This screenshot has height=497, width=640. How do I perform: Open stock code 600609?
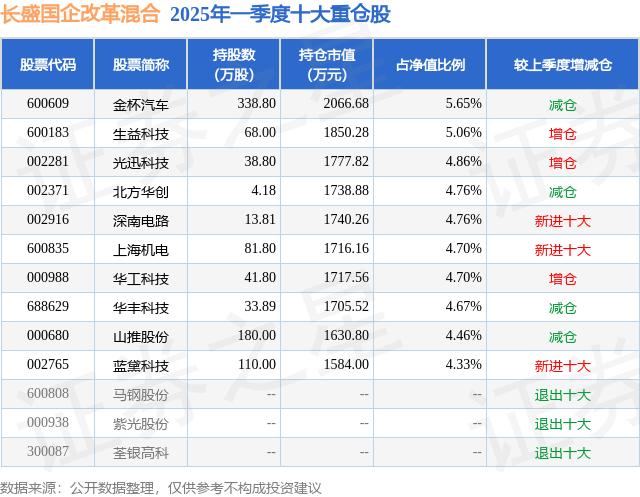pyautogui.click(x=48, y=104)
